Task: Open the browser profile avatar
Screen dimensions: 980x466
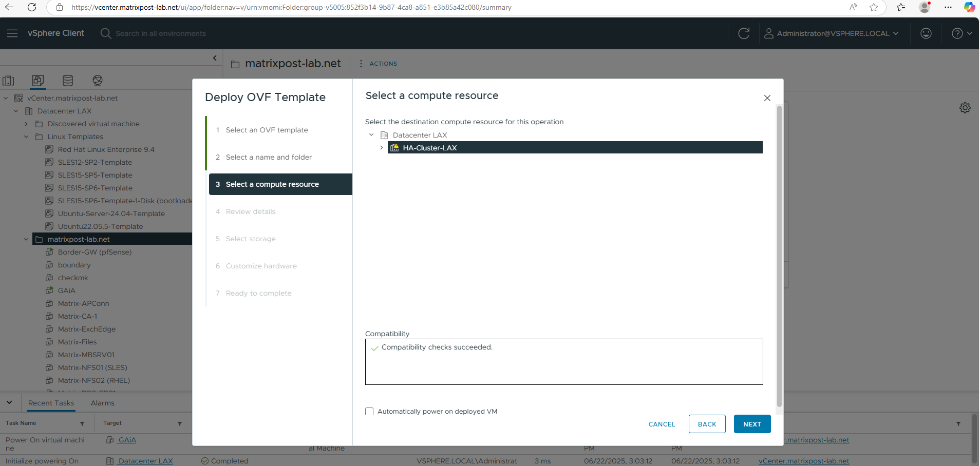Action: pyautogui.click(x=925, y=7)
